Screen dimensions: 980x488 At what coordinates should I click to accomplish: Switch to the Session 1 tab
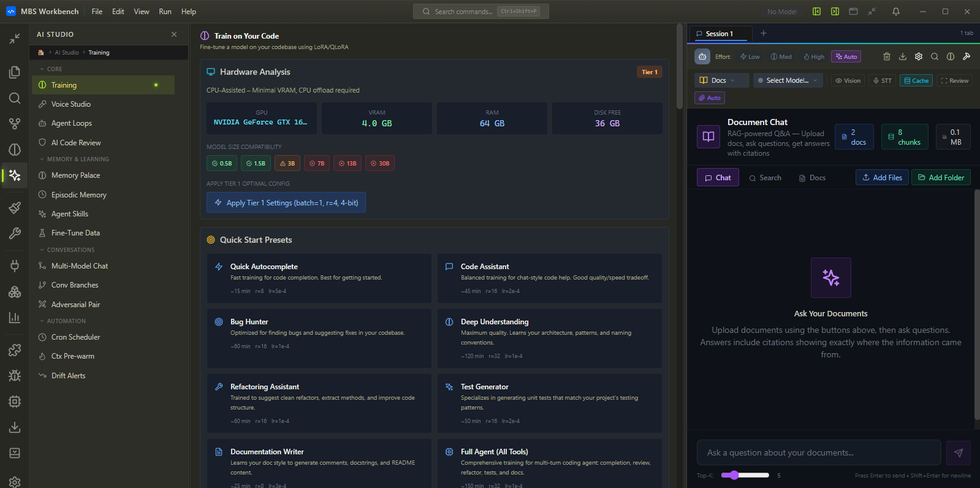tap(720, 34)
